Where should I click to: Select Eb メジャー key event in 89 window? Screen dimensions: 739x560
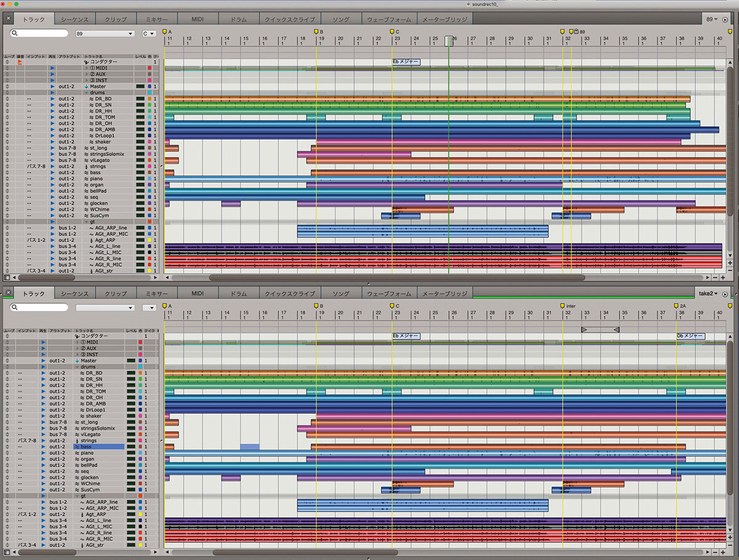point(406,62)
